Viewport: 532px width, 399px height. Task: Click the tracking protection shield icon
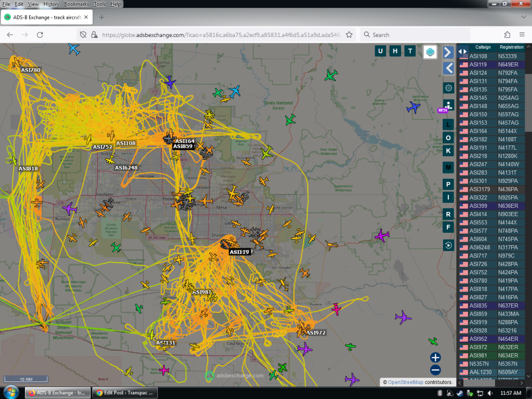[x=83, y=35]
